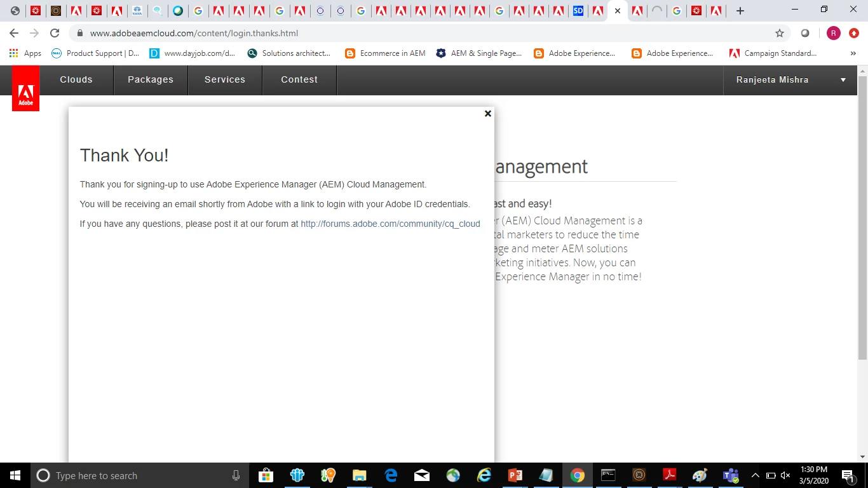Click the orange Chrome update icon
This screenshot has height=488, width=868.
coord(854,33)
